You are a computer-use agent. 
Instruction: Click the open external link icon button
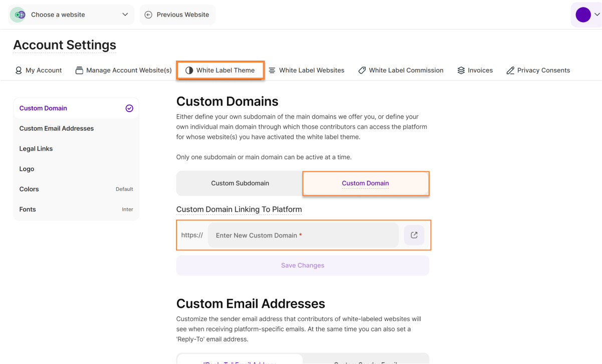pyautogui.click(x=414, y=235)
